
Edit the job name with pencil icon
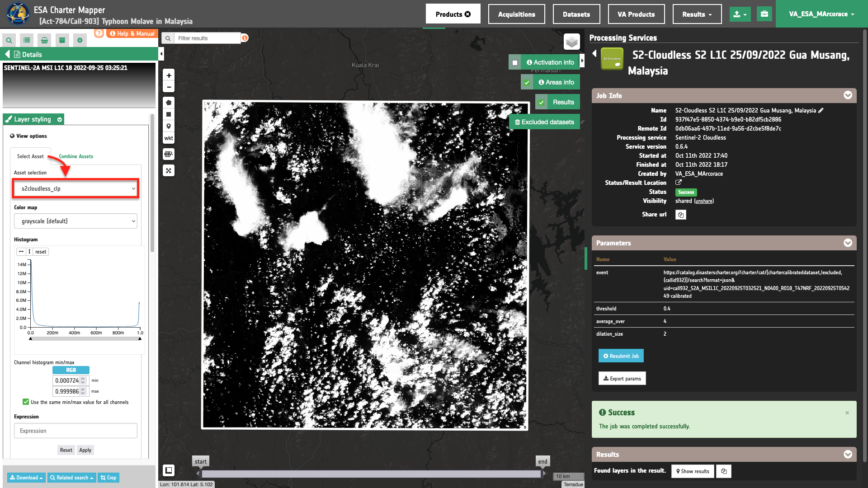(x=821, y=110)
